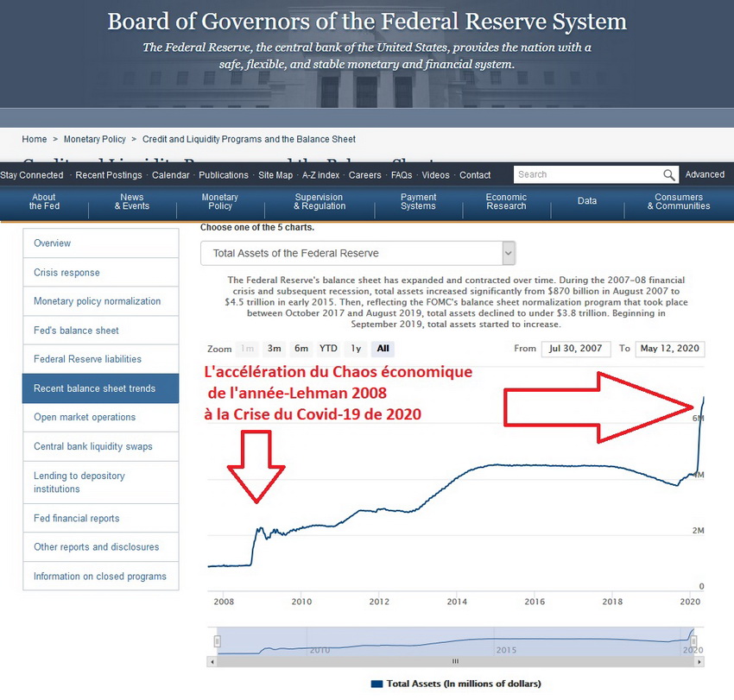Open the Payment Systems menu
The image size is (734, 700).
418,202
